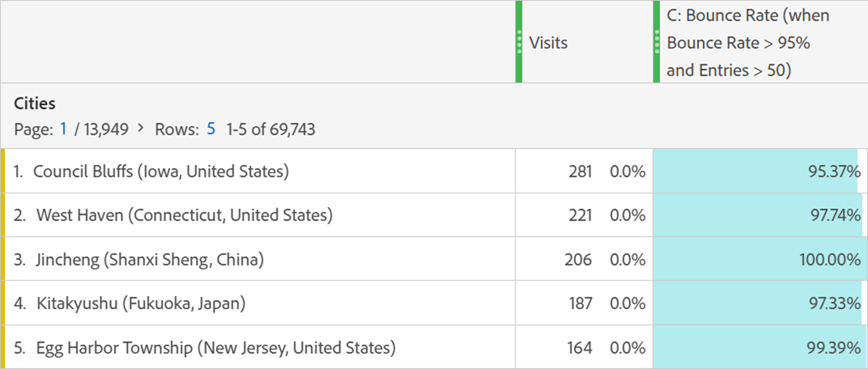
Task: Click the yellow marker beside Council Bluffs row
Action: [x=3, y=171]
